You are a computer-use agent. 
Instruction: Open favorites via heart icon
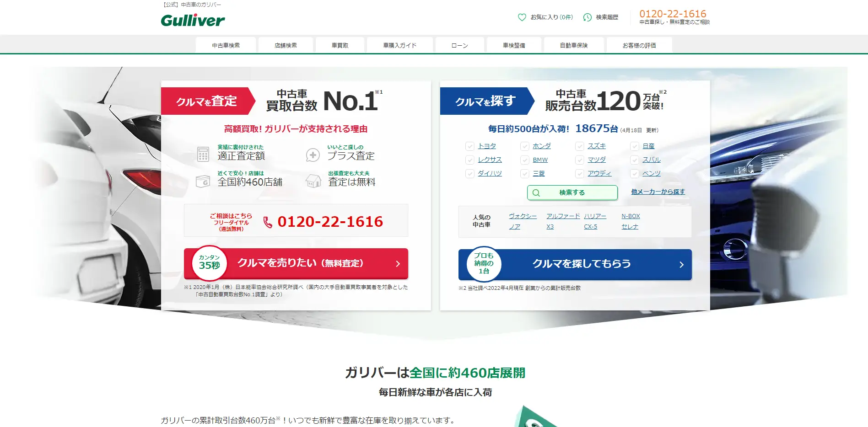[x=522, y=17]
